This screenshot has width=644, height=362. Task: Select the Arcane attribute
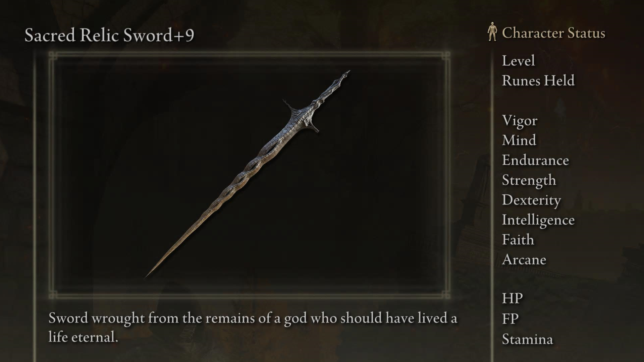524,260
